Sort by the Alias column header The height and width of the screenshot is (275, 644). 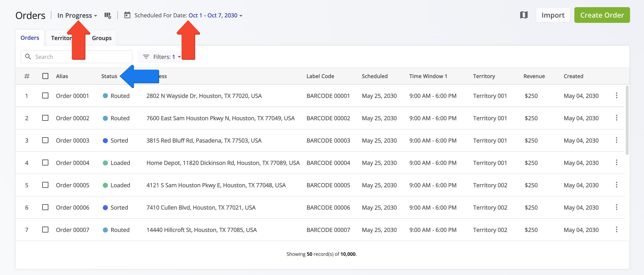click(62, 76)
